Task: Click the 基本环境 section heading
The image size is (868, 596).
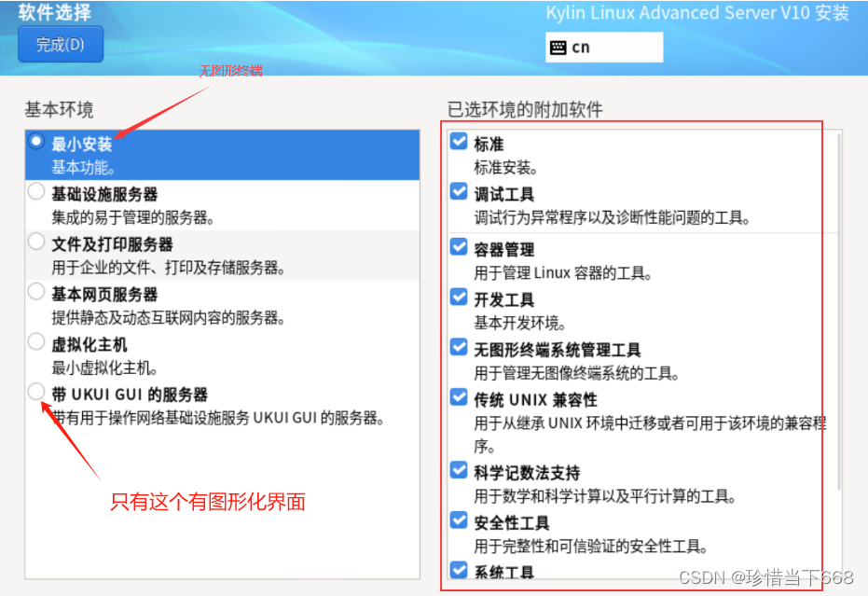Action: click(x=59, y=109)
